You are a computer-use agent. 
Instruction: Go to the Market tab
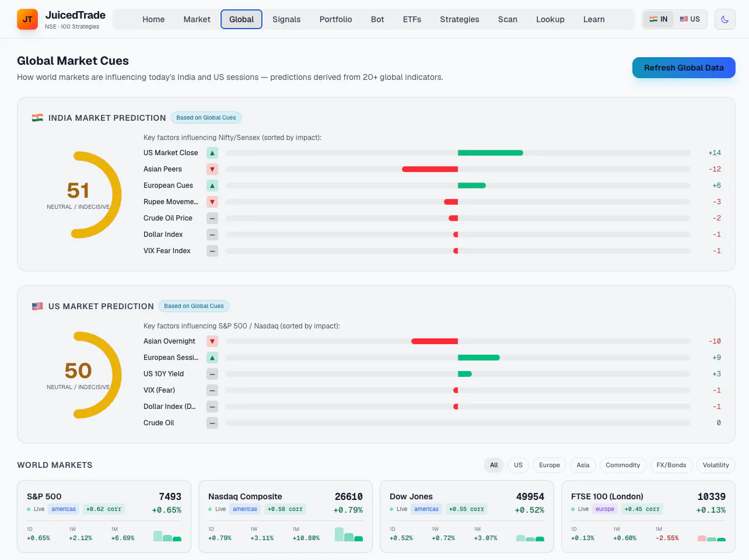(197, 19)
